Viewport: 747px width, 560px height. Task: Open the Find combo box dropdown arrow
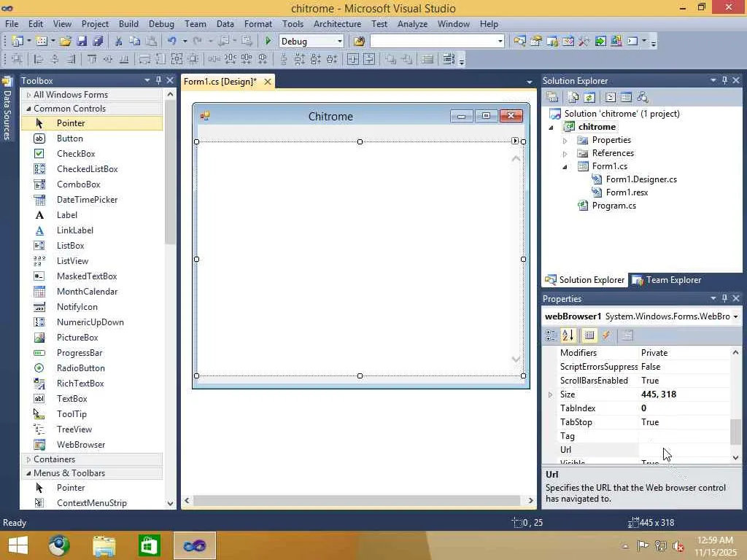click(x=500, y=42)
